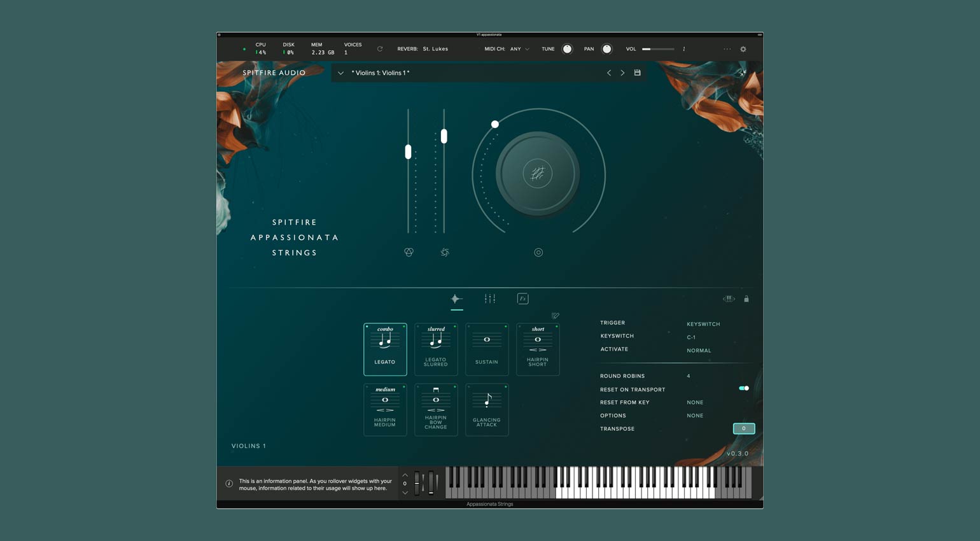
Task: Click the expression icon below left slider
Action: [x=409, y=252]
